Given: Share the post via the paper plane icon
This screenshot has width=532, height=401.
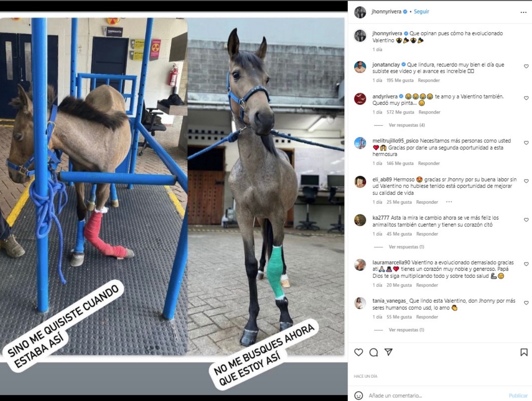Looking at the screenshot, I should tap(389, 352).
